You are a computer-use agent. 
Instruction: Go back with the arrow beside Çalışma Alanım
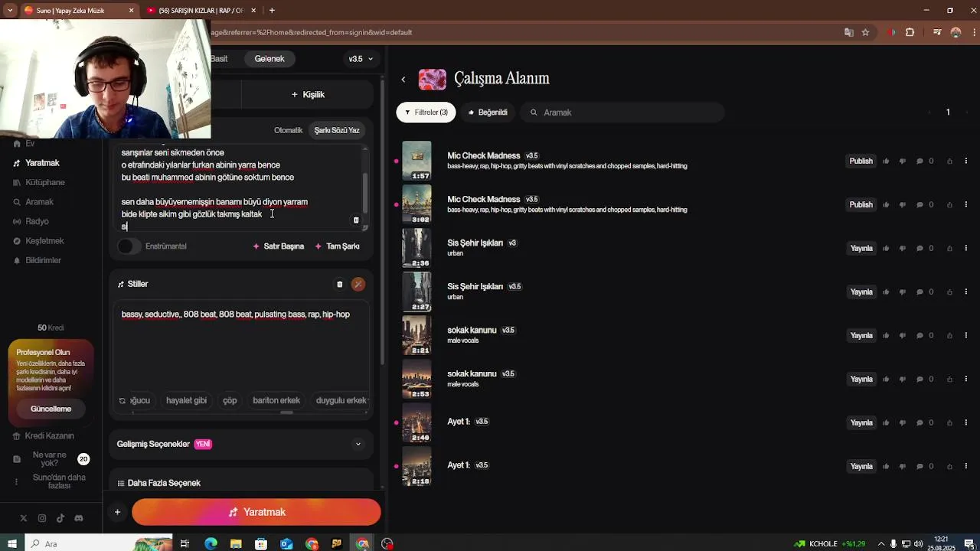(x=403, y=79)
